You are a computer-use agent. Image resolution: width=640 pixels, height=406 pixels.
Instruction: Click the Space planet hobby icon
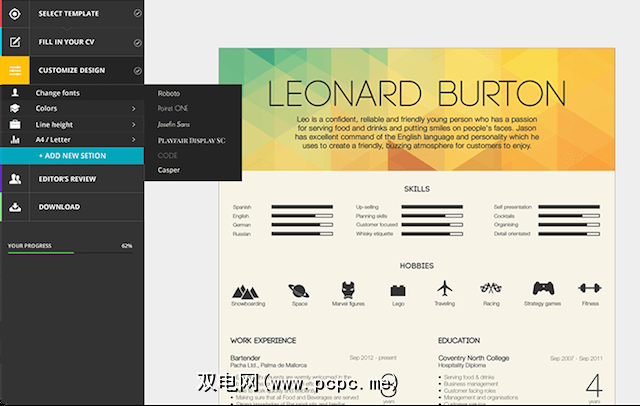[299, 291]
